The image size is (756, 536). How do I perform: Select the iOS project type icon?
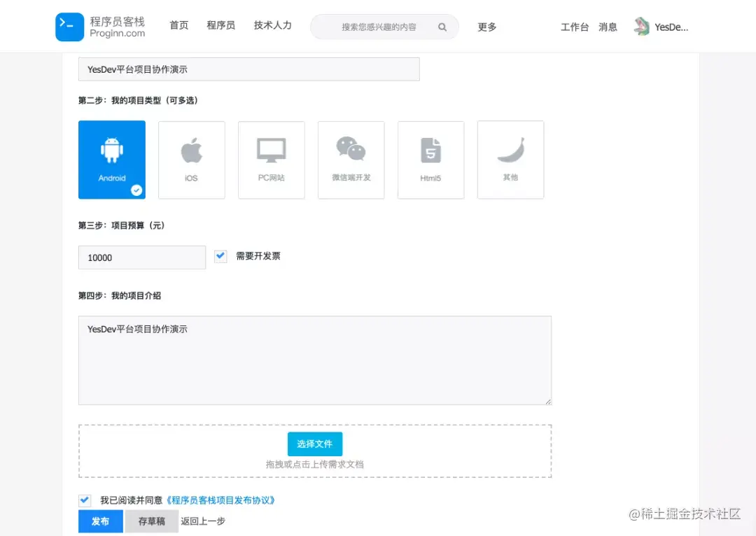coord(191,160)
